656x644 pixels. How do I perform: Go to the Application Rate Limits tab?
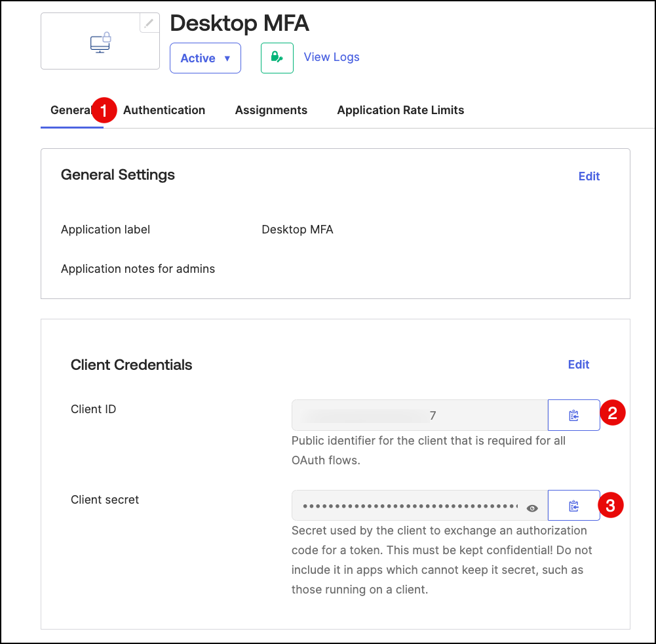400,110
